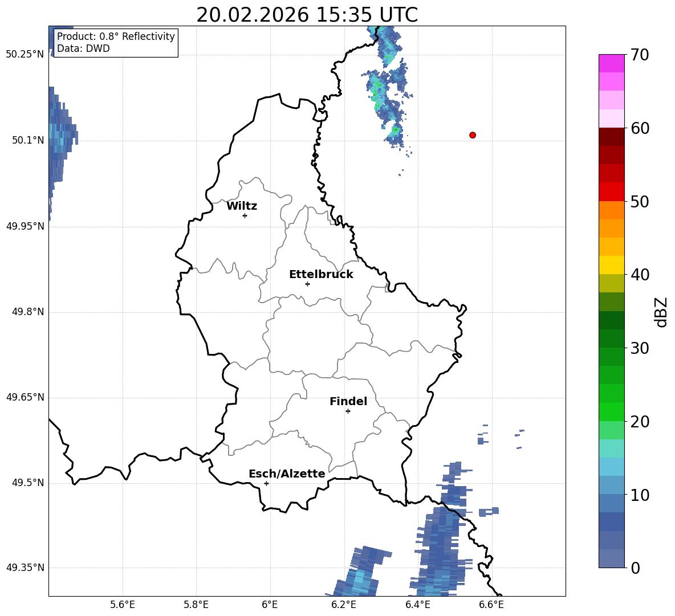675x616 pixels.
Task: Click the Findel station cross marker
Action: coord(348,411)
